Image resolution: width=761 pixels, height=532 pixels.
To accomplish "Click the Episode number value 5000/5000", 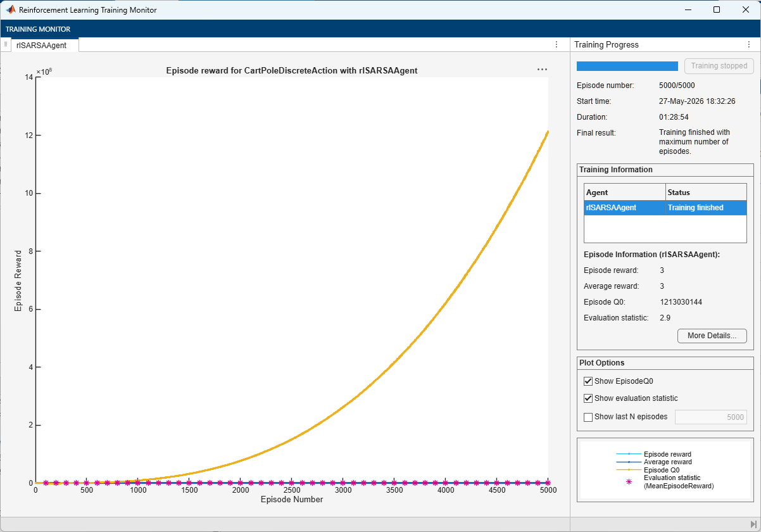I will click(677, 85).
